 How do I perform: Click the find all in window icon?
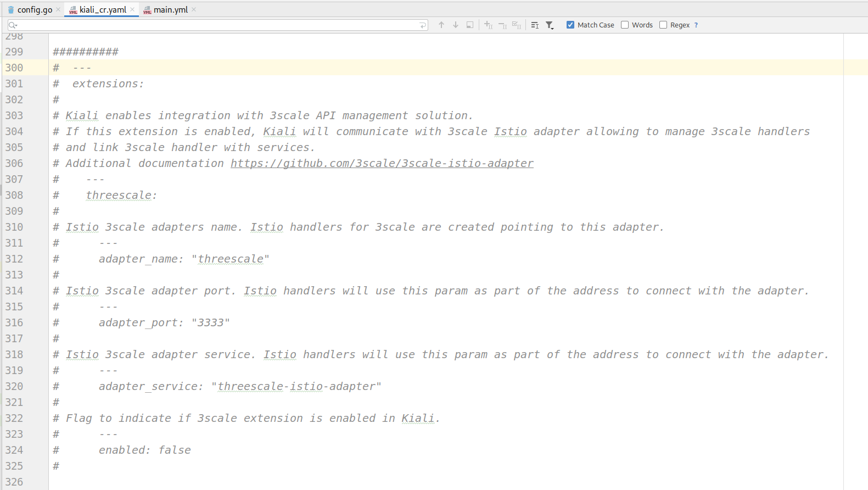click(469, 25)
